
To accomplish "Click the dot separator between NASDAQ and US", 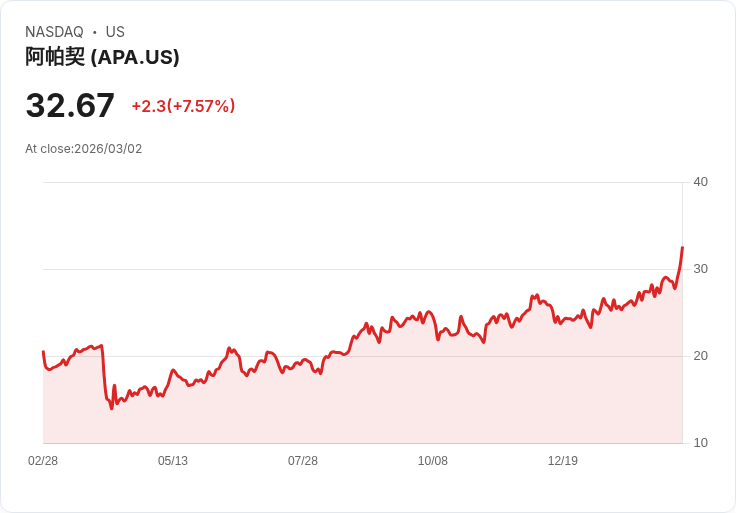I will point(95,32).
